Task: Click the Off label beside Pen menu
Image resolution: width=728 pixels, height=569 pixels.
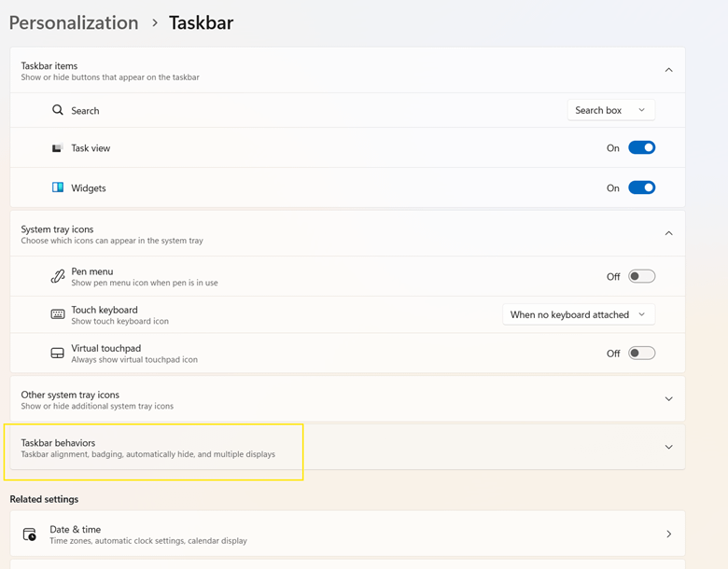Action: [613, 277]
